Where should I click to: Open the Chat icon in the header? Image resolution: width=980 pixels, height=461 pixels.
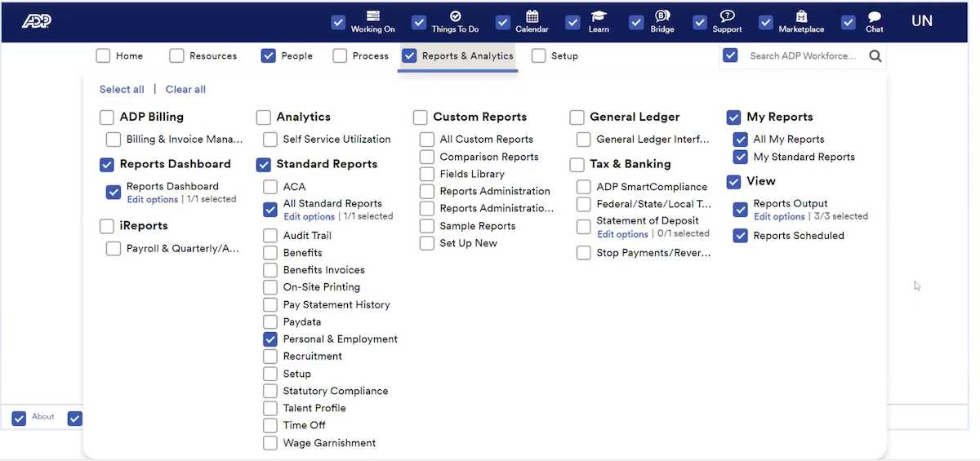click(x=874, y=16)
